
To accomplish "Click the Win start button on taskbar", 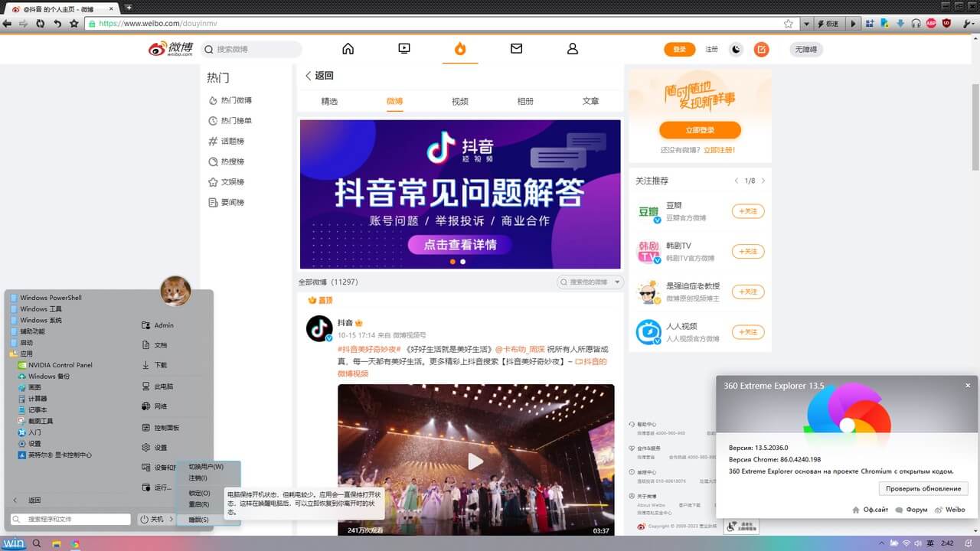I will point(15,543).
